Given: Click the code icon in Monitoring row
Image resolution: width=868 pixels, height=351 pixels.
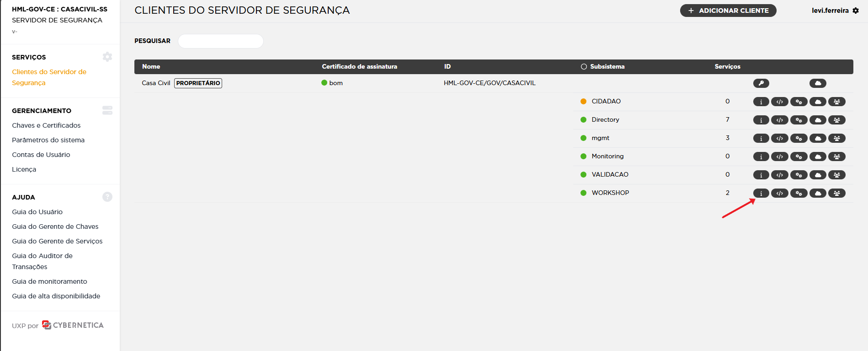Looking at the screenshot, I should coord(779,157).
